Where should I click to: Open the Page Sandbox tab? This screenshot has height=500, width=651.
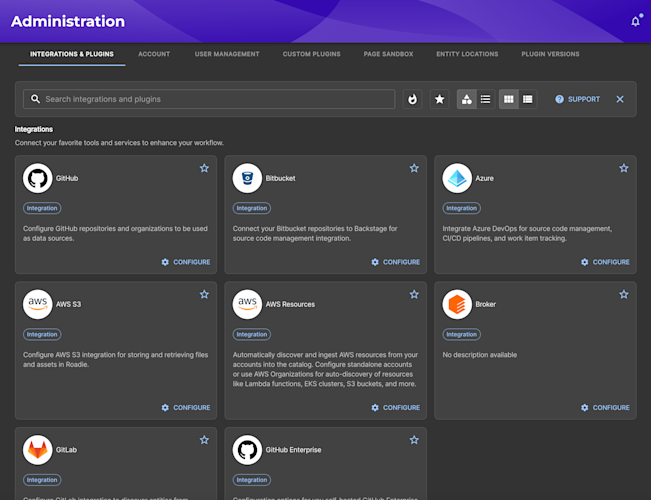[388, 54]
